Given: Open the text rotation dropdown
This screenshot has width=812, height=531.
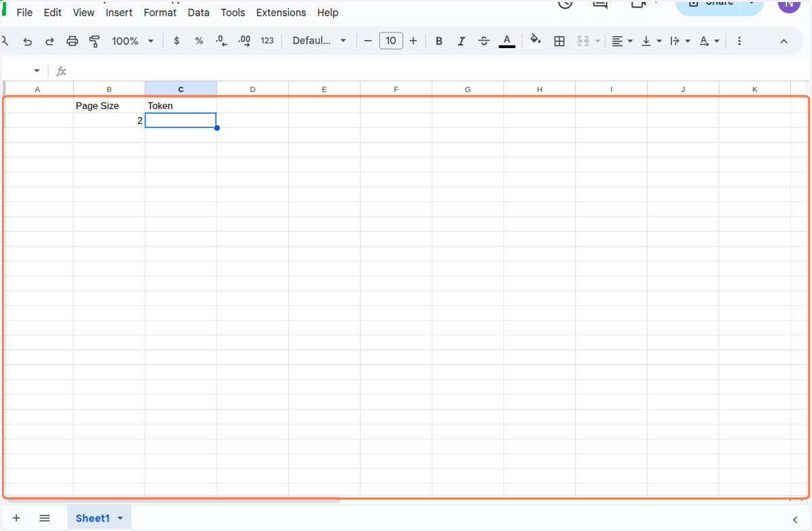Looking at the screenshot, I should (x=709, y=41).
